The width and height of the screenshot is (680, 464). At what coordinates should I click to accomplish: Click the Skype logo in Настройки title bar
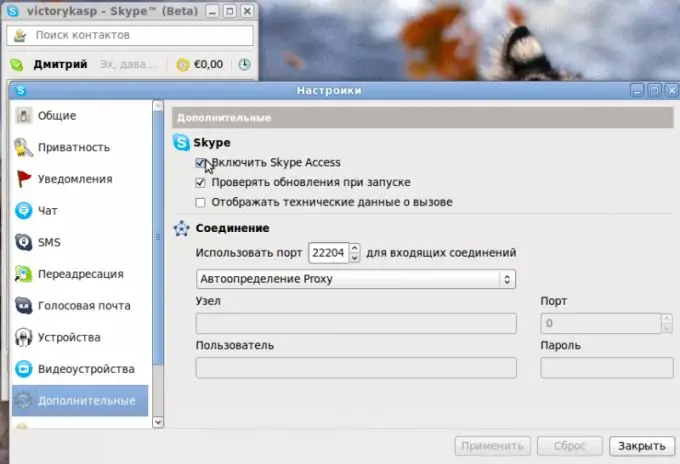tap(20, 91)
